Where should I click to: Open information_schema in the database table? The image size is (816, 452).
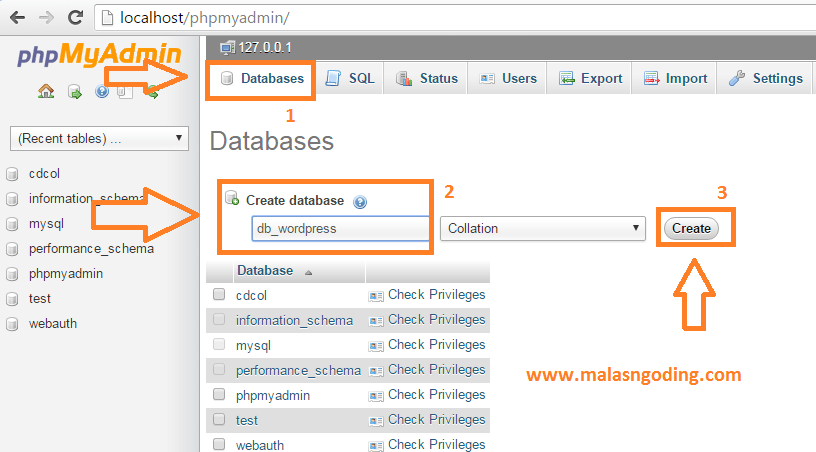click(x=294, y=320)
